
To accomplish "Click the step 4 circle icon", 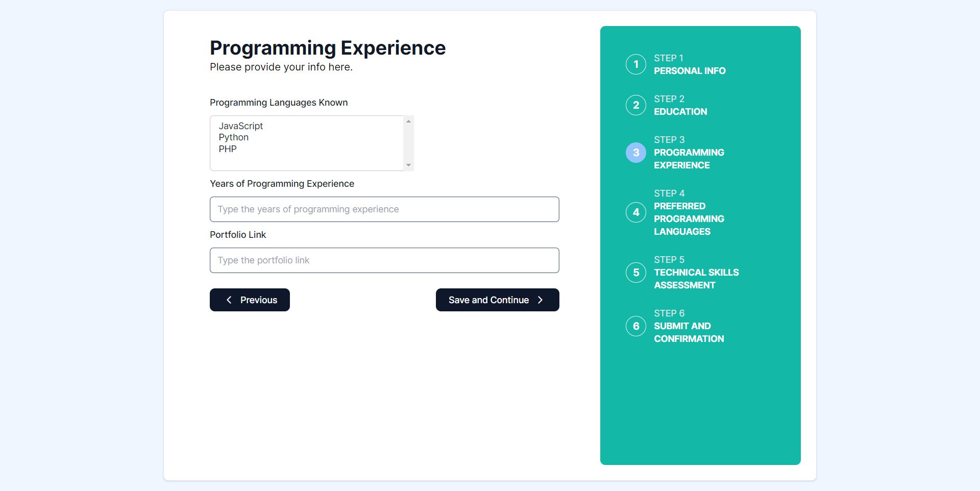I will pyautogui.click(x=635, y=212).
